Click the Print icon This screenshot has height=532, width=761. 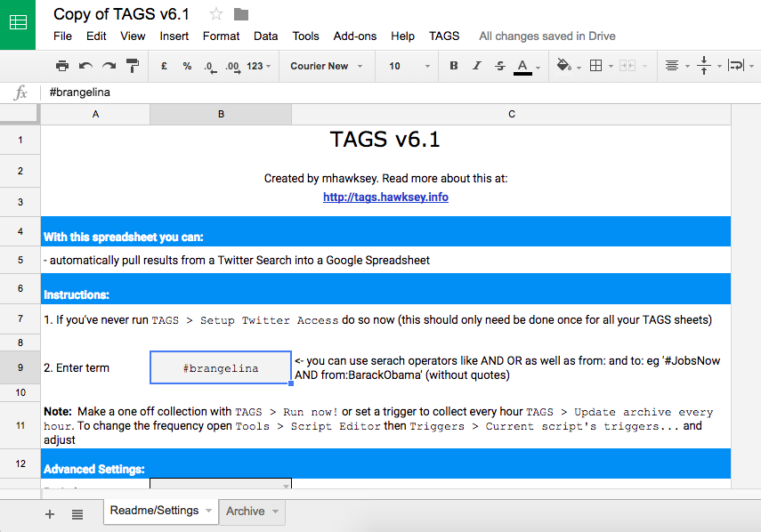click(62, 66)
